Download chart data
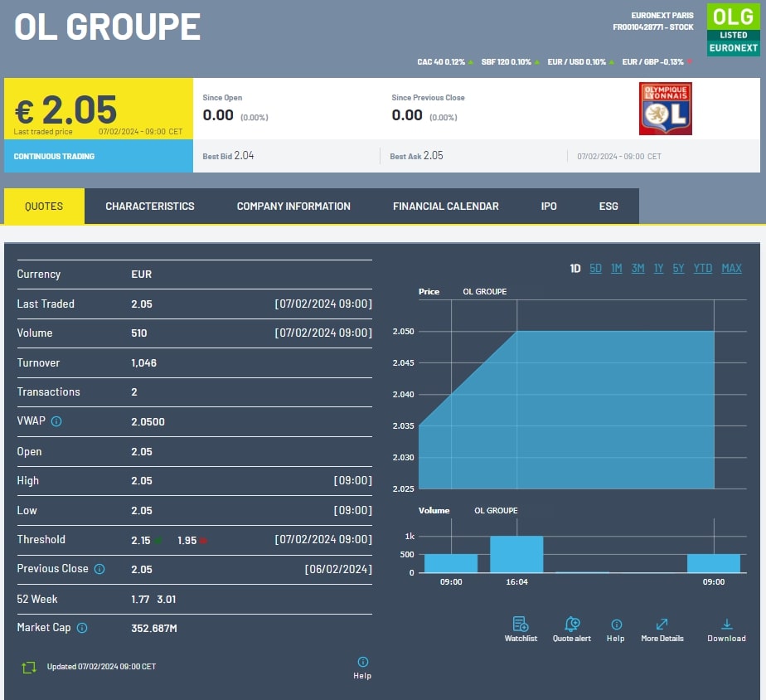 point(726,625)
